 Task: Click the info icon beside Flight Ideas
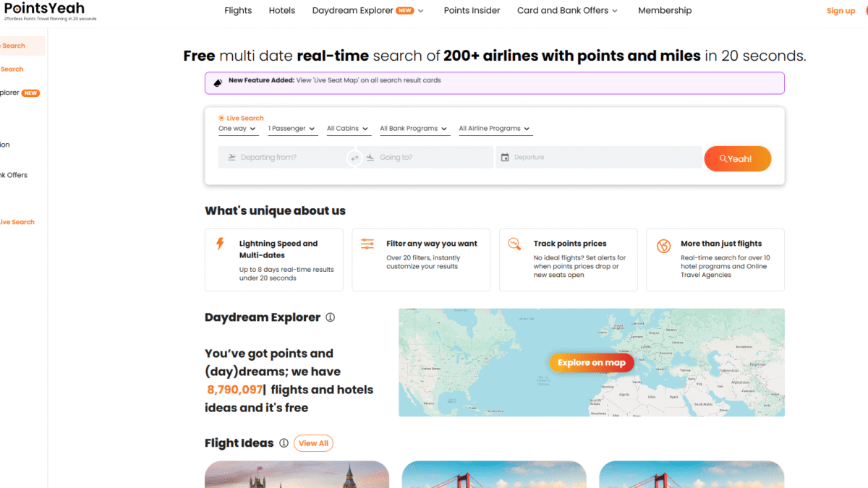(x=284, y=443)
